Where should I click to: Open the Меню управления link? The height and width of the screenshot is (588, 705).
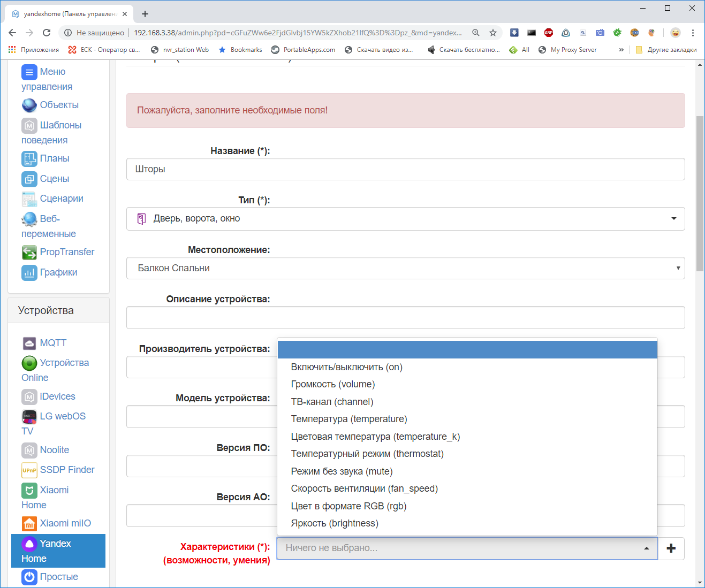(47, 79)
